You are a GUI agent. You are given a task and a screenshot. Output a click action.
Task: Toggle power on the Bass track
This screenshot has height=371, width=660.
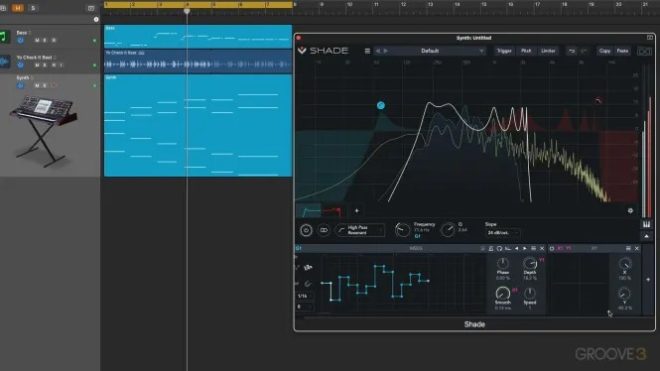(x=20, y=40)
